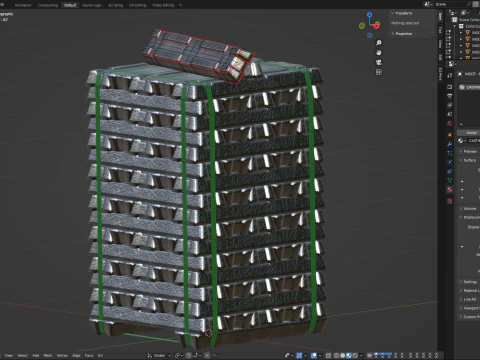Click the zoom magnifier icon in viewport
The height and width of the screenshot is (360, 480).
(379, 43)
